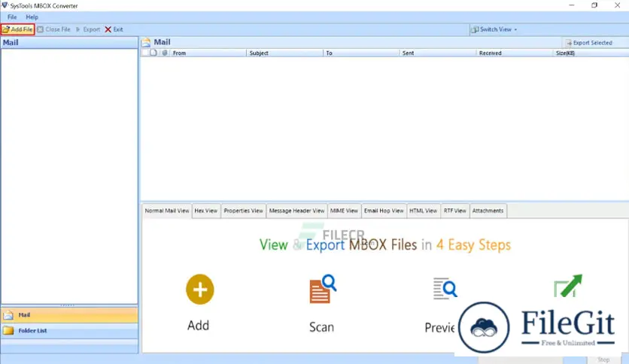Sort by the Received column
The width and height of the screenshot is (629, 364).
515,53
